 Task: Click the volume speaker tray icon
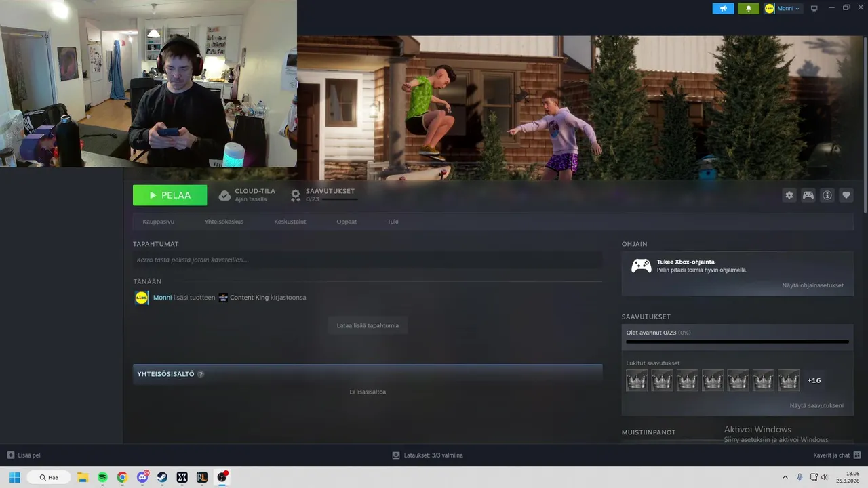[825, 477]
